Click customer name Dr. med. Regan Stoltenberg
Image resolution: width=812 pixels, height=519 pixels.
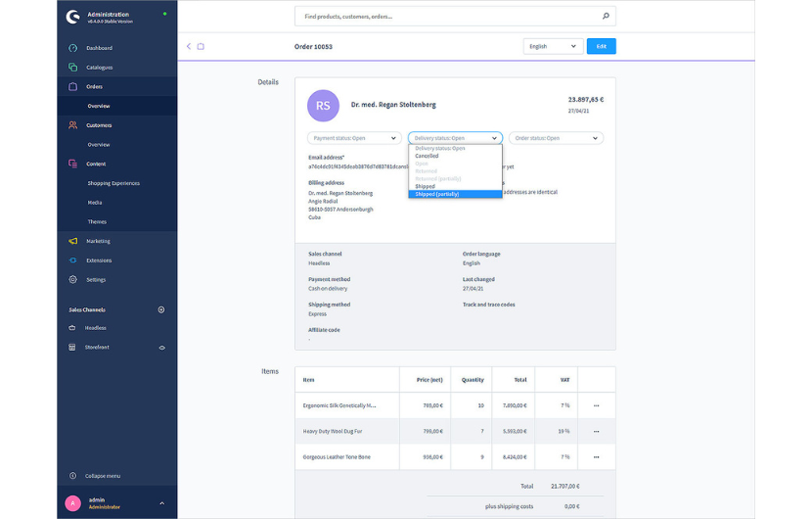coord(393,105)
